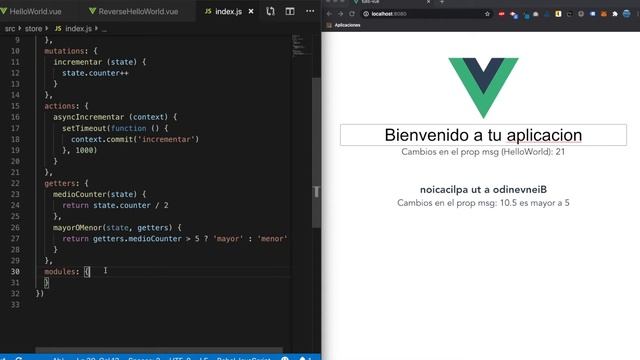Click the 'asyncIncrementar' function name

[x=88, y=117]
